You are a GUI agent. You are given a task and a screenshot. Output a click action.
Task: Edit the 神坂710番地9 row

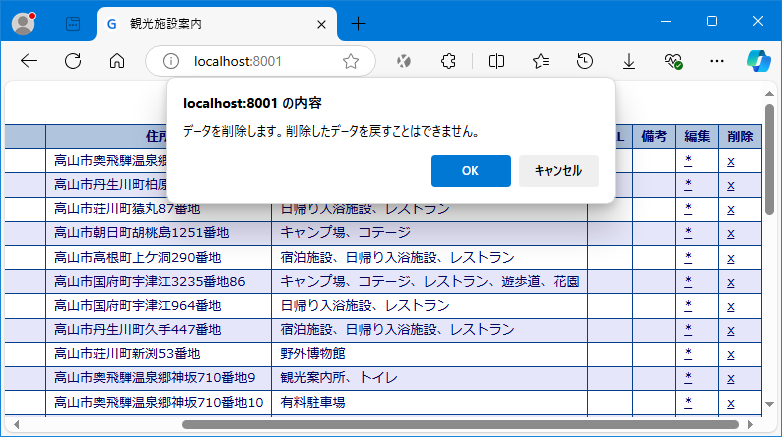pyautogui.click(x=688, y=377)
